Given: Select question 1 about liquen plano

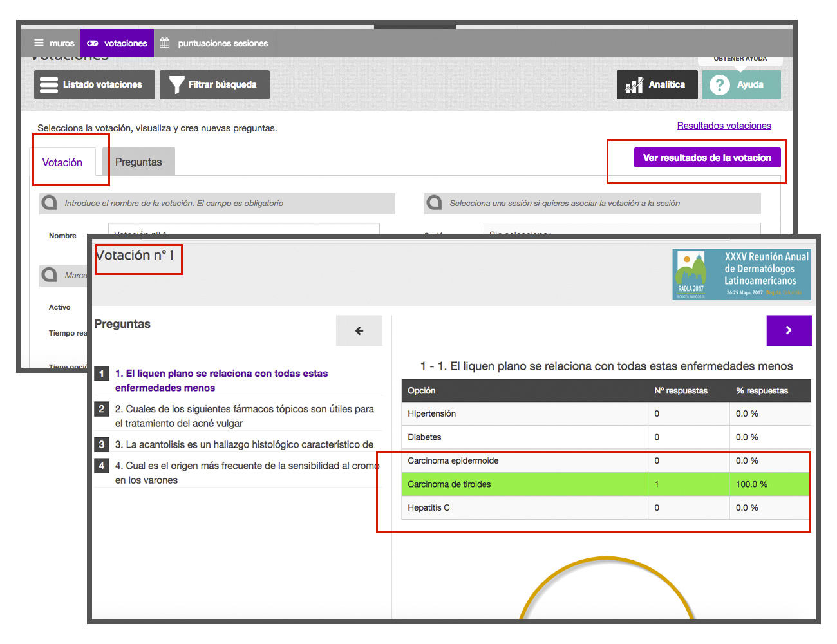Looking at the screenshot, I should (x=221, y=381).
